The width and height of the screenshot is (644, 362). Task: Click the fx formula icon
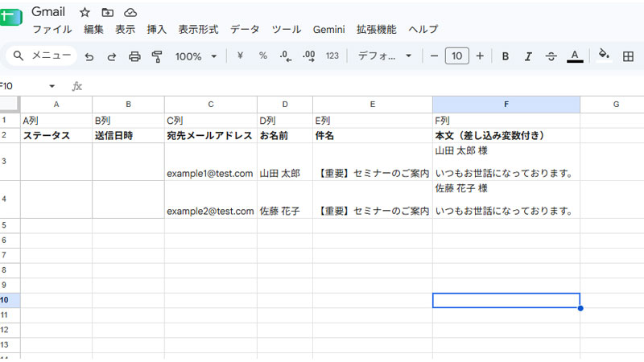77,86
